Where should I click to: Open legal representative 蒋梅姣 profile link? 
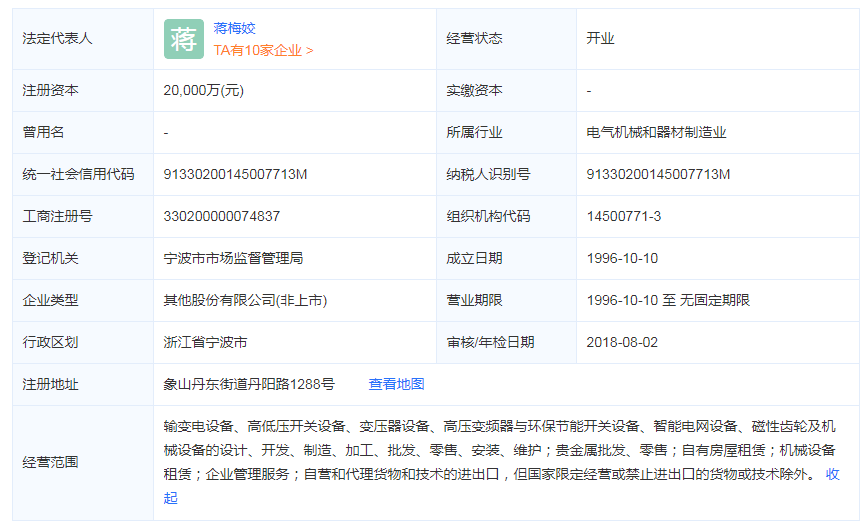click(x=235, y=28)
